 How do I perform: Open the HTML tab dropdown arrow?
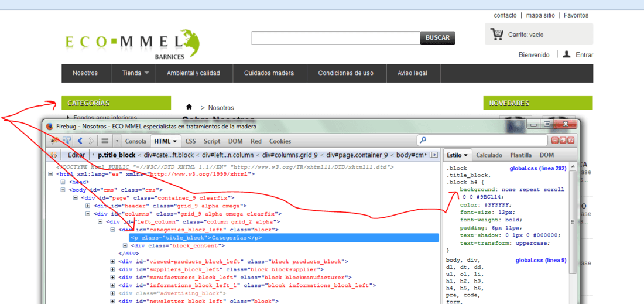[x=175, y=141]
